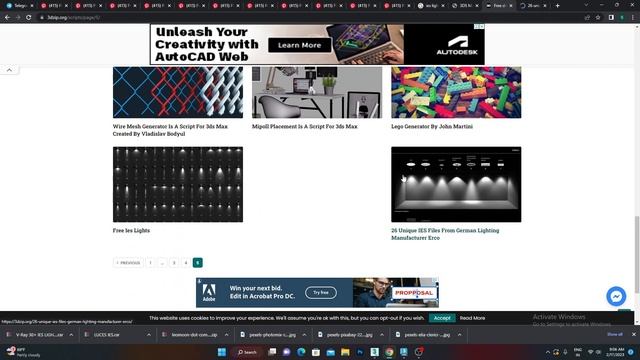
Task: Open Mipoll Placement thumbnail image
Action: (317, 92)
